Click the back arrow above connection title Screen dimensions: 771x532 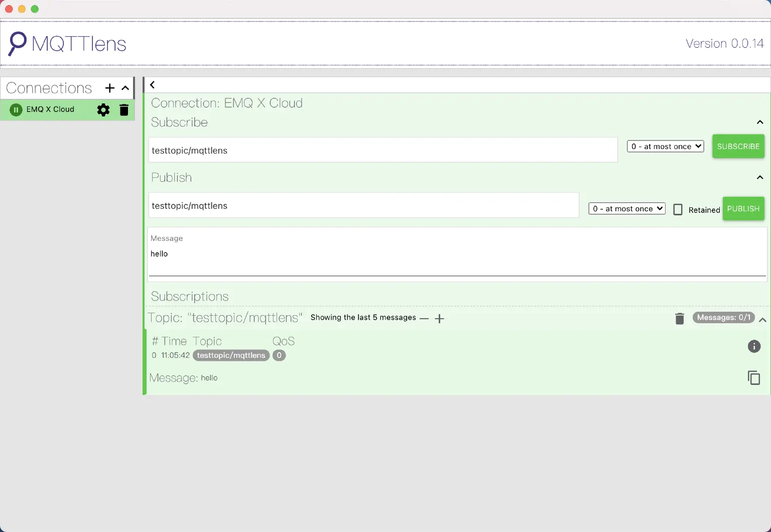point(153,85)
